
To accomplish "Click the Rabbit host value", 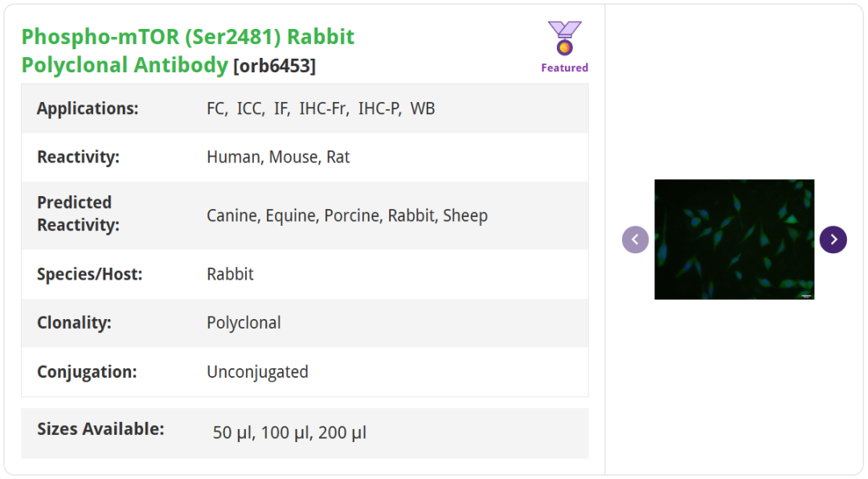I will [x=230, y=274].
